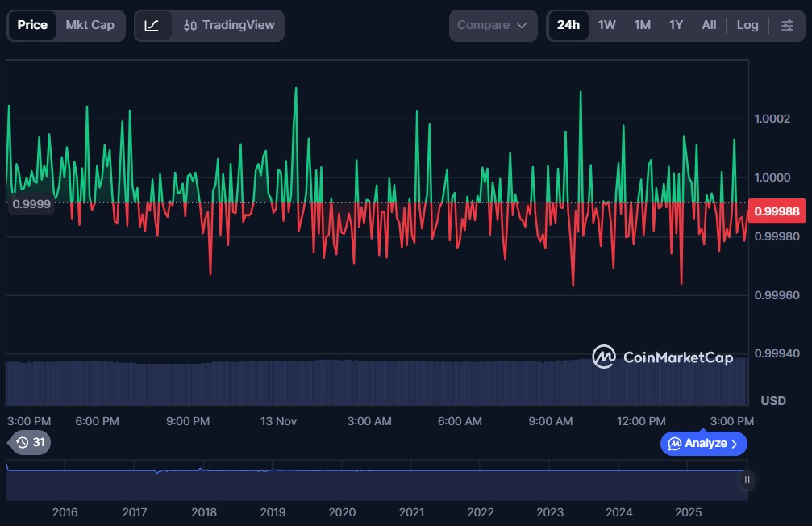Click the 2023 year on the timeline
Image resolution: width=812 pixels, height=526 pixels.
[550, 512]
